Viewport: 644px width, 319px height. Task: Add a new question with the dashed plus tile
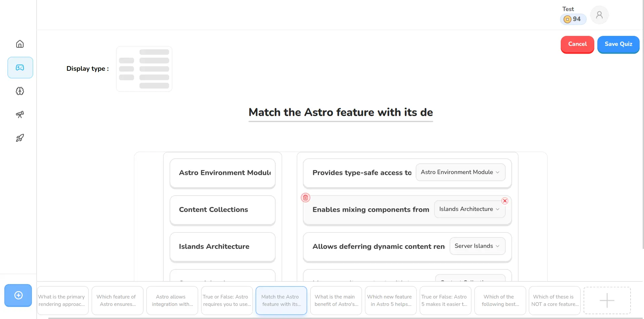[607, 300]
